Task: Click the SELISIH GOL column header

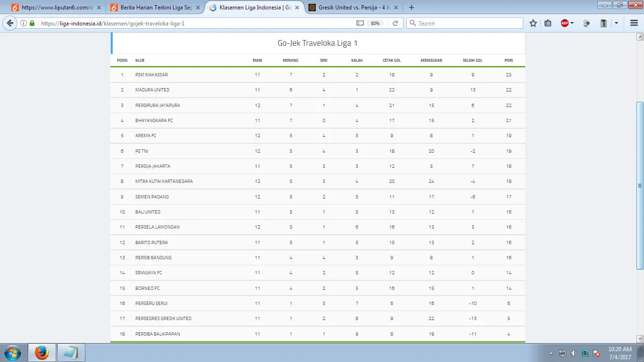Action: click(x=472, y=60)
